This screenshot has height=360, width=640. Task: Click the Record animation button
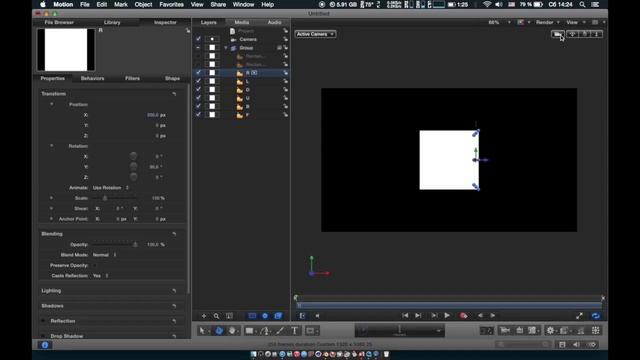click(x=463, y=316)
